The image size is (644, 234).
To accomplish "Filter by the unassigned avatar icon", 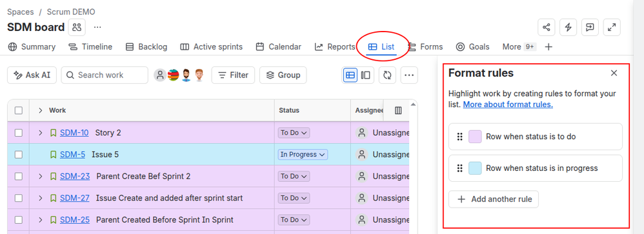I will coord(160,75).
